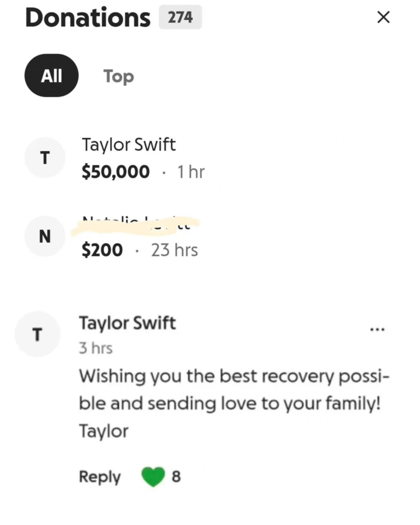420x525 pixels.
Task: Reply to Taylor Swift's comment
Action: coord(100,477)
